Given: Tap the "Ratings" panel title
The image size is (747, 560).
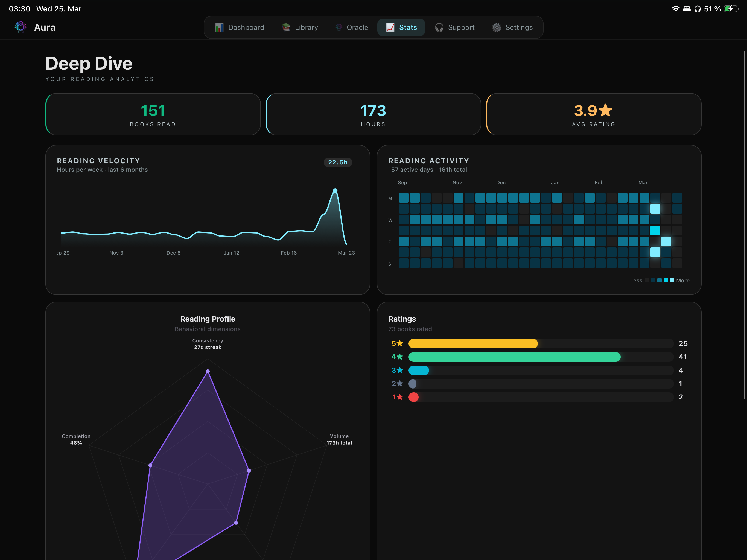Looking at the screenshot, I should point(402,319).
